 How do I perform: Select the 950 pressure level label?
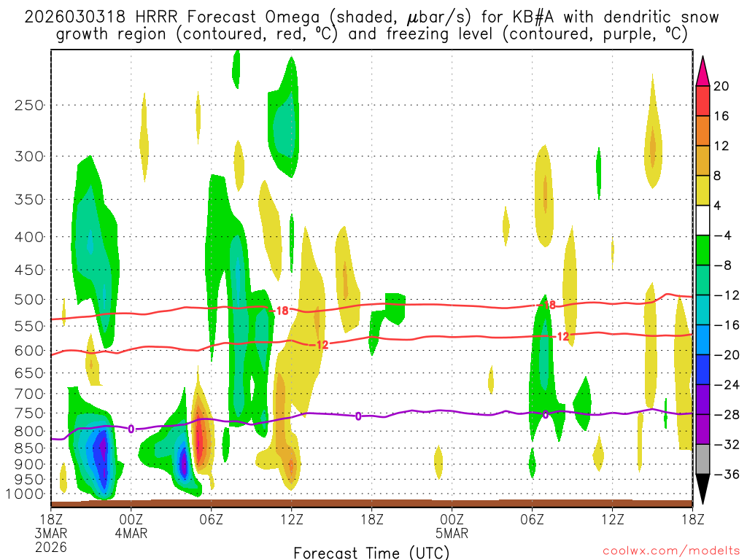29,480
